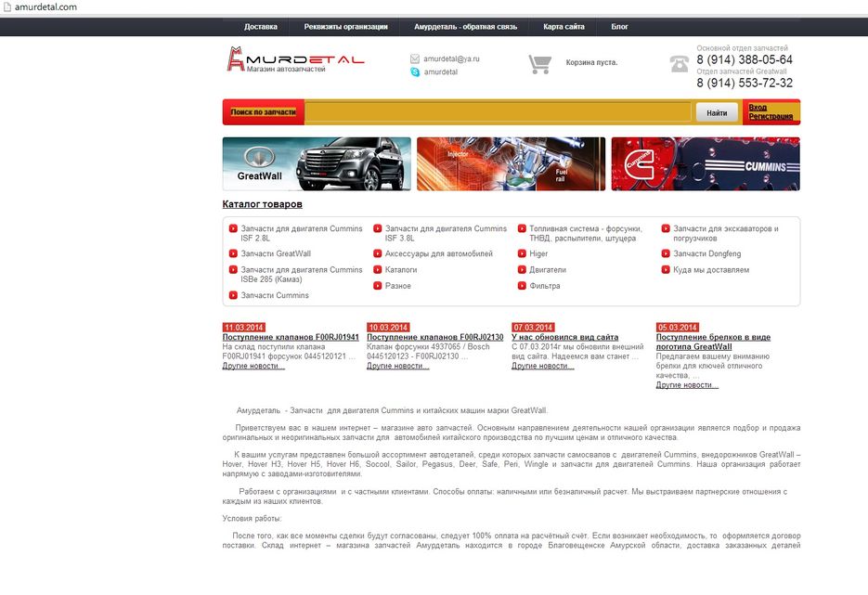Click red arrow bullet beside Запчасти GreatWall
This screenshot has height=595, width=868.
[233, 253]
